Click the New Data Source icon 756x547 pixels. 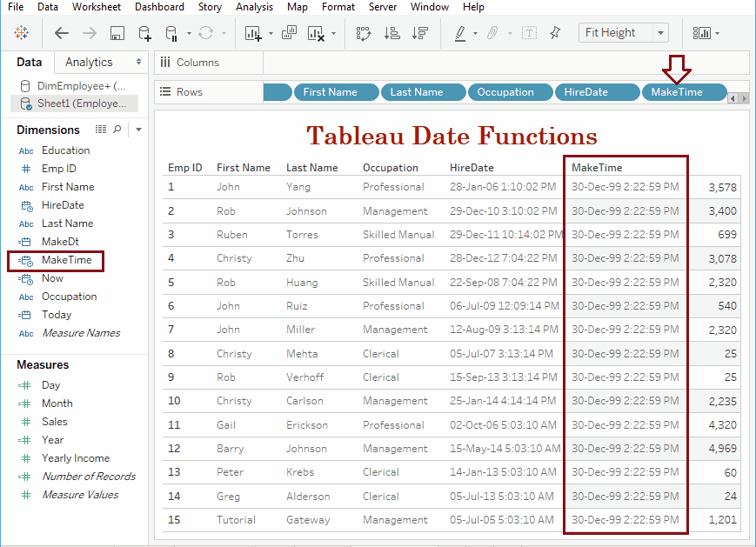tap(144, 32)
